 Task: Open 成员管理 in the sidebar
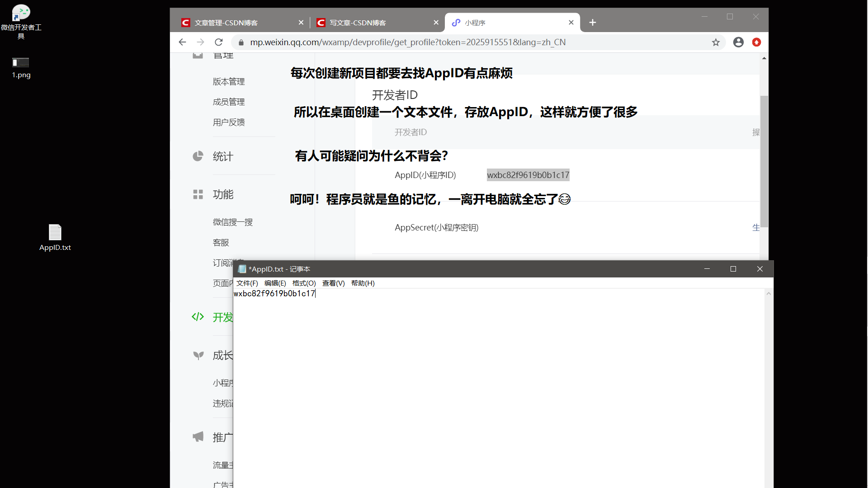point(229,102)
